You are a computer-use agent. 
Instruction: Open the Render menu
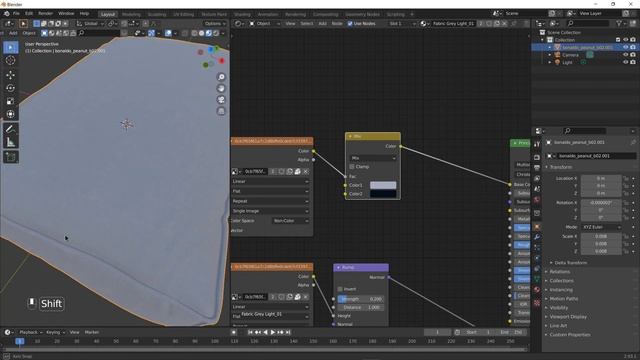(45, 13)
